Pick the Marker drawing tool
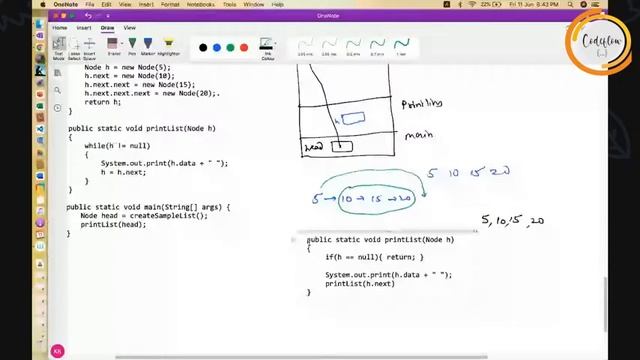 pyautogui.click(x=148, y=46)
